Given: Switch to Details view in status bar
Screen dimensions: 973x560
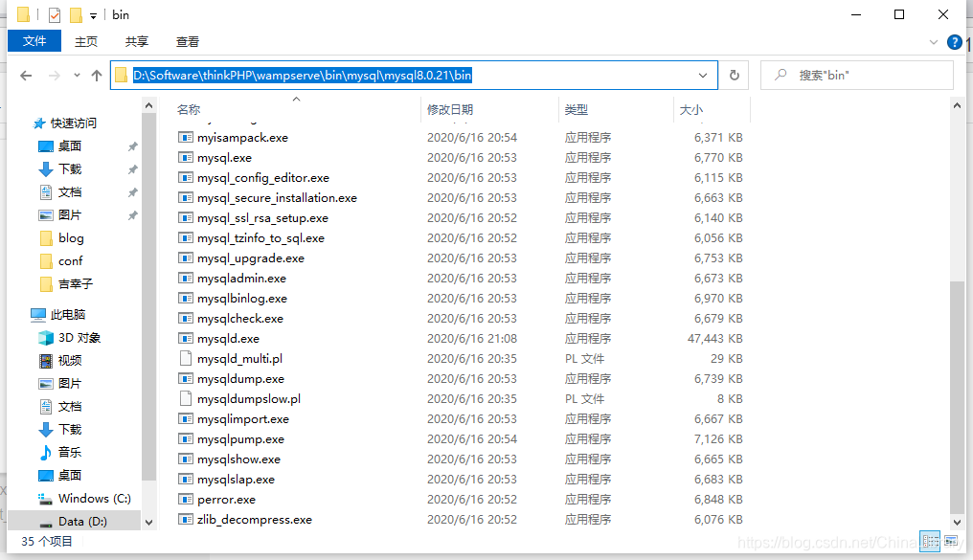Looking at the screenshot, I should click(x=930, y=542).
